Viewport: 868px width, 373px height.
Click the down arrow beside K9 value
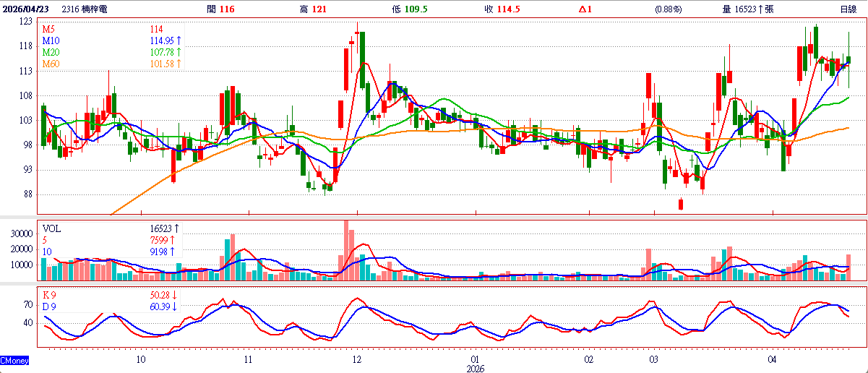[175, 295]
